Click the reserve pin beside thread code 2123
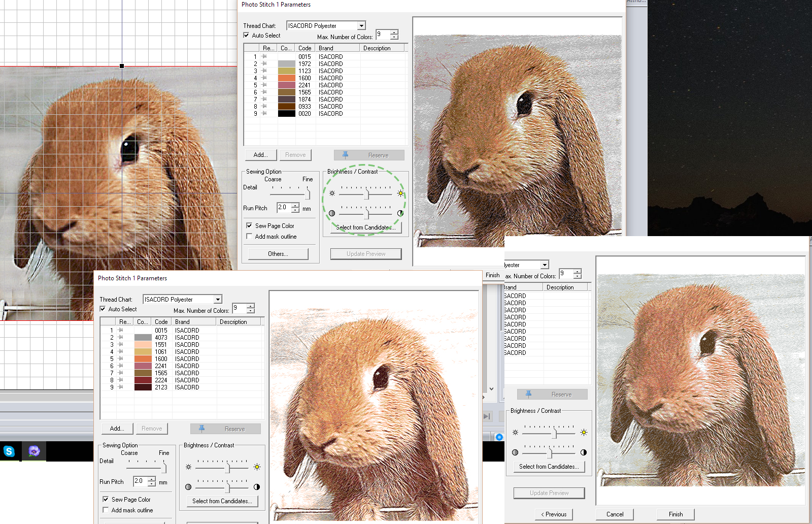The height and width of the screenshot is (524, 812). coord(120,387)
